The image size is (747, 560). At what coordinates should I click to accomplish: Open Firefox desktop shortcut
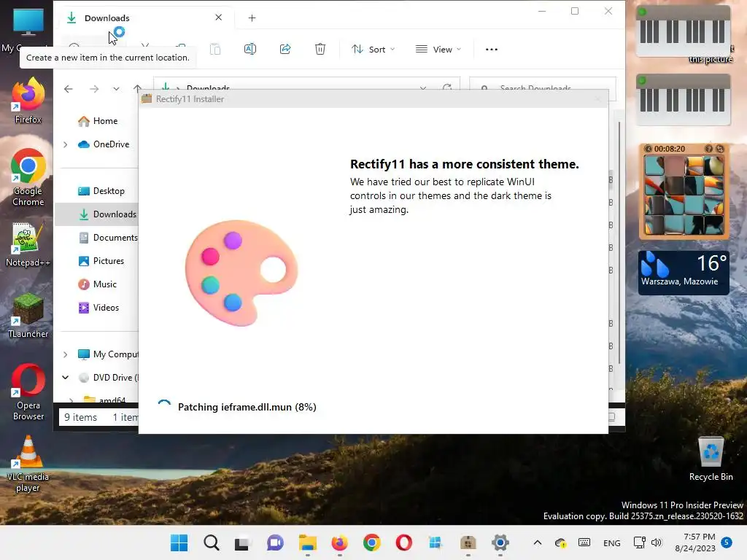28,101
